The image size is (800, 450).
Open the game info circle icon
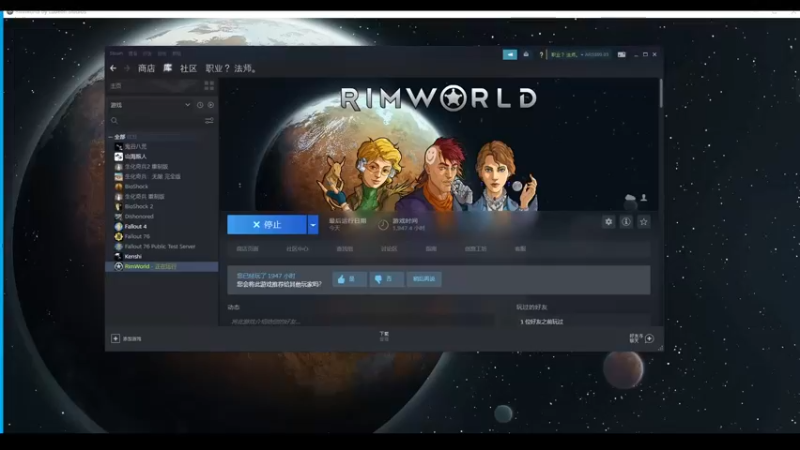pyautogui.click(x=626, y=222)
